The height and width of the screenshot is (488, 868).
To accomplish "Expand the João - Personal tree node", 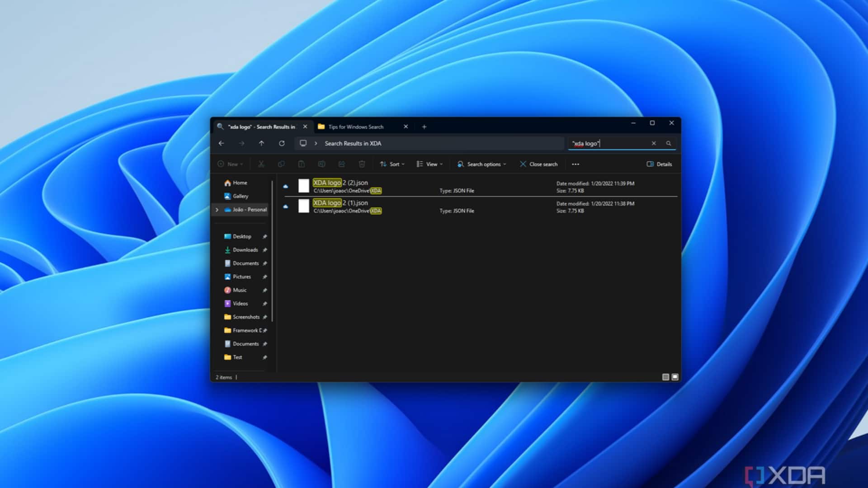I will pyautogui.click(x=217, y=210).
